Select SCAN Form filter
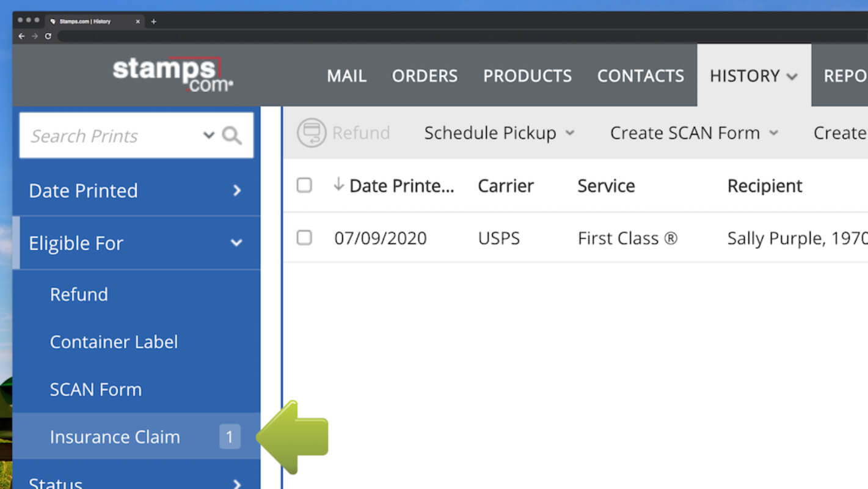 pos(95,389)
